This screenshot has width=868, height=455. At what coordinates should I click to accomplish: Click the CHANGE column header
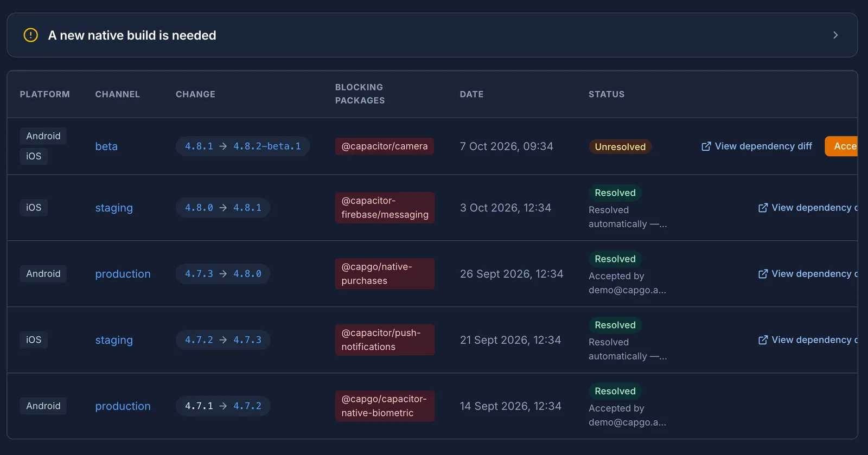(x=195, y=94)
